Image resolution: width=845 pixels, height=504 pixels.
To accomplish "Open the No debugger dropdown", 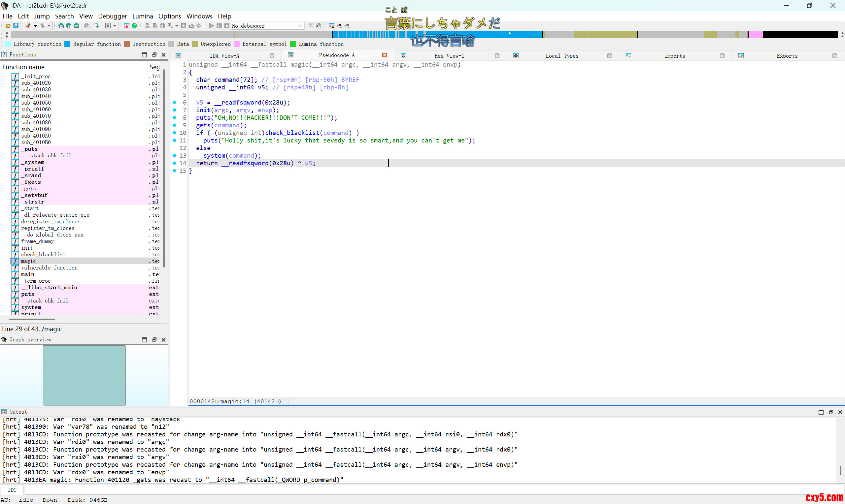I will pos(300,26).
